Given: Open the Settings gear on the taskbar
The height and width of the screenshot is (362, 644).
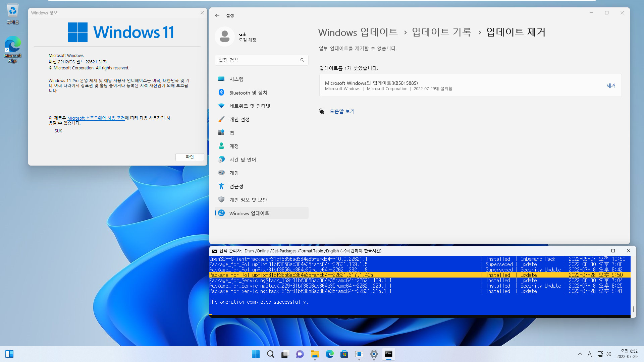Looking at the screenshot, I should 374,354.
